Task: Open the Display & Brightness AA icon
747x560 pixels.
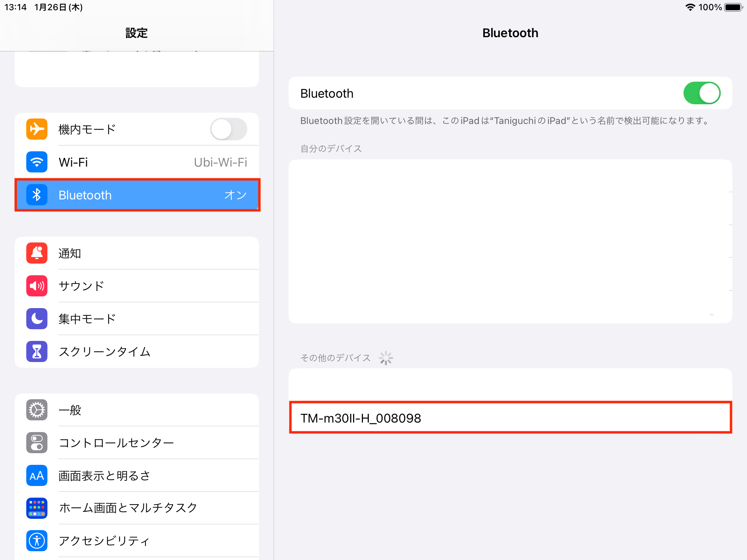Action: point(37,475)
